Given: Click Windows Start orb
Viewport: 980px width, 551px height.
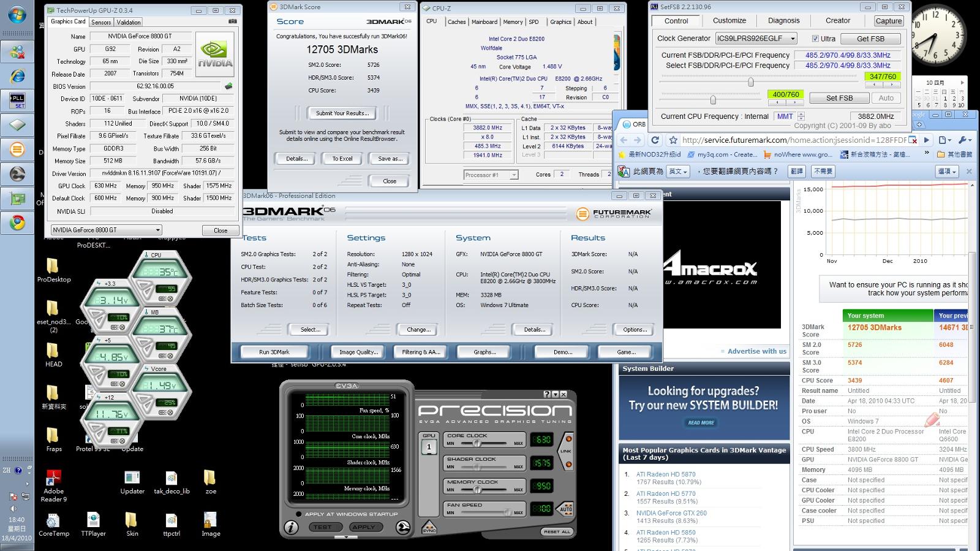Looking at the screenshot, I should tap(17, 15).
